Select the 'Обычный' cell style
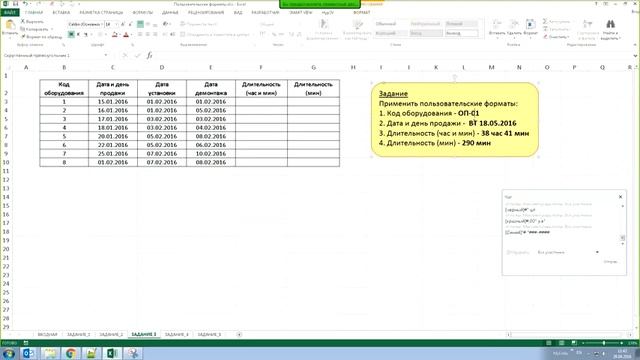 (x=391, y=24)
